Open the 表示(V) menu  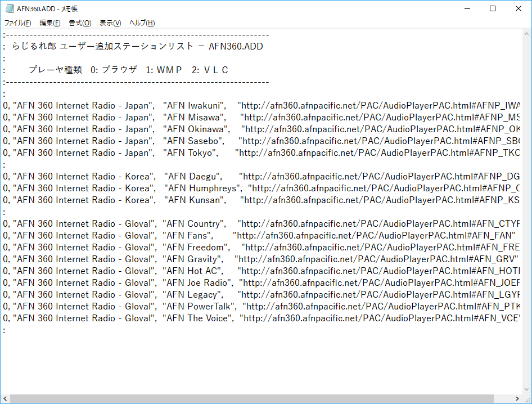pos(110,23)
